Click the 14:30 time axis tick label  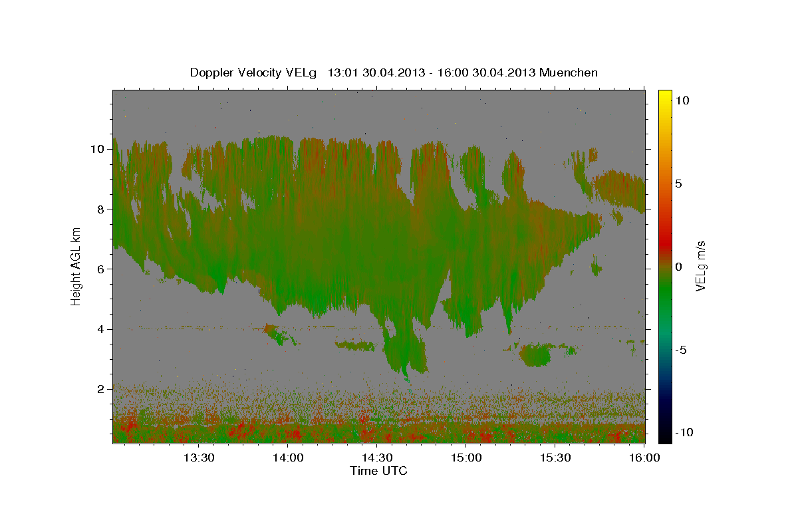(377, 458)
